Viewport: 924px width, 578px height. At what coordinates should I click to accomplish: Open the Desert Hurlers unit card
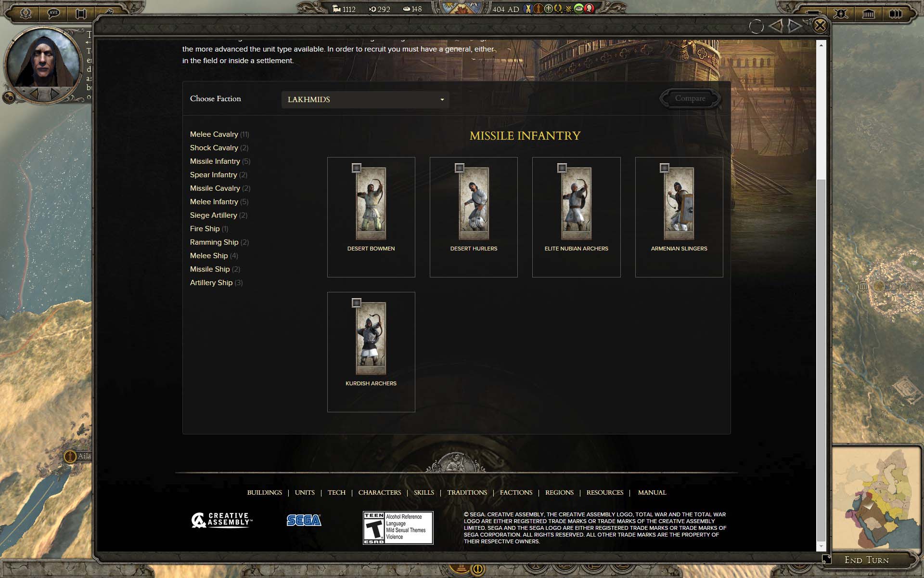[474, 217]
